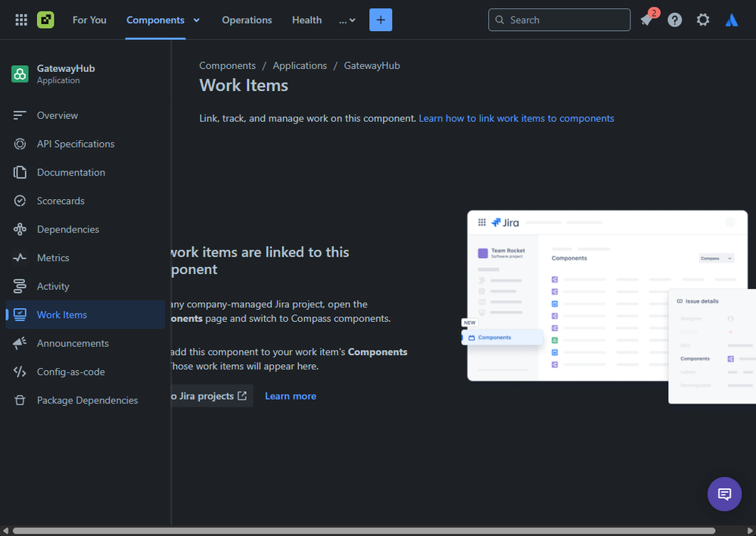Click the Scorecards checkmark icon

coord(20,201)
